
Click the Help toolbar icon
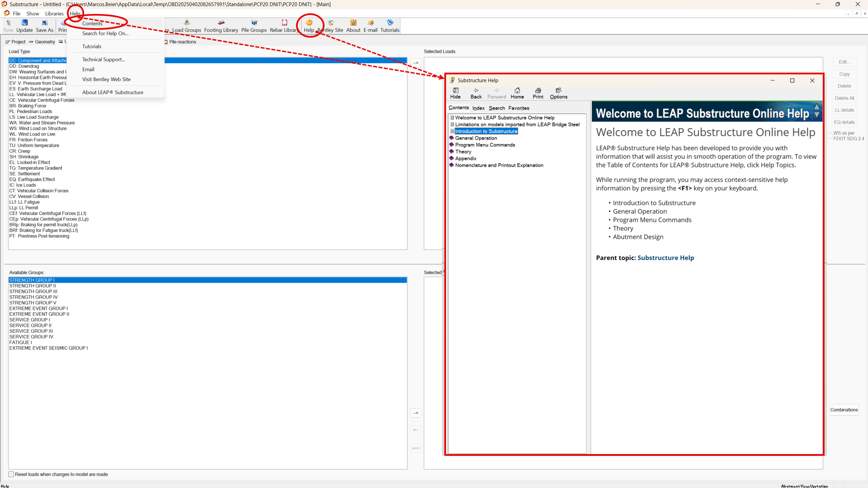(x=309, y=26)
